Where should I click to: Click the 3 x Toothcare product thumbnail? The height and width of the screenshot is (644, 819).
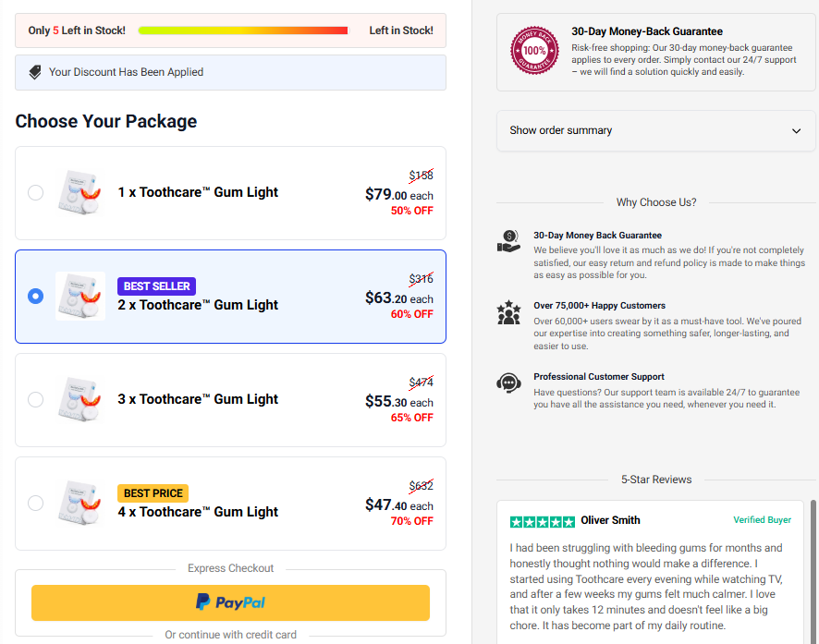79,400
